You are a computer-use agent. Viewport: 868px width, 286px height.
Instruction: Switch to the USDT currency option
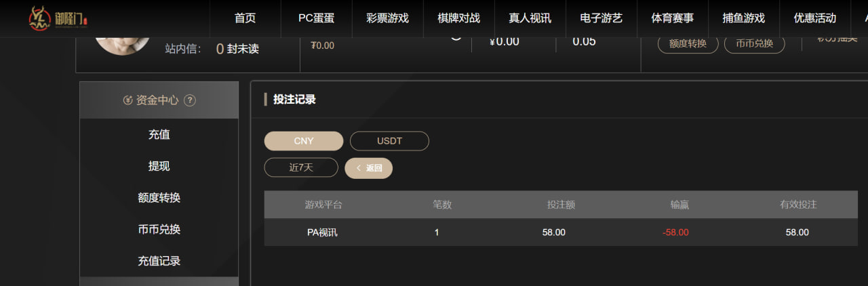point(389,141)
